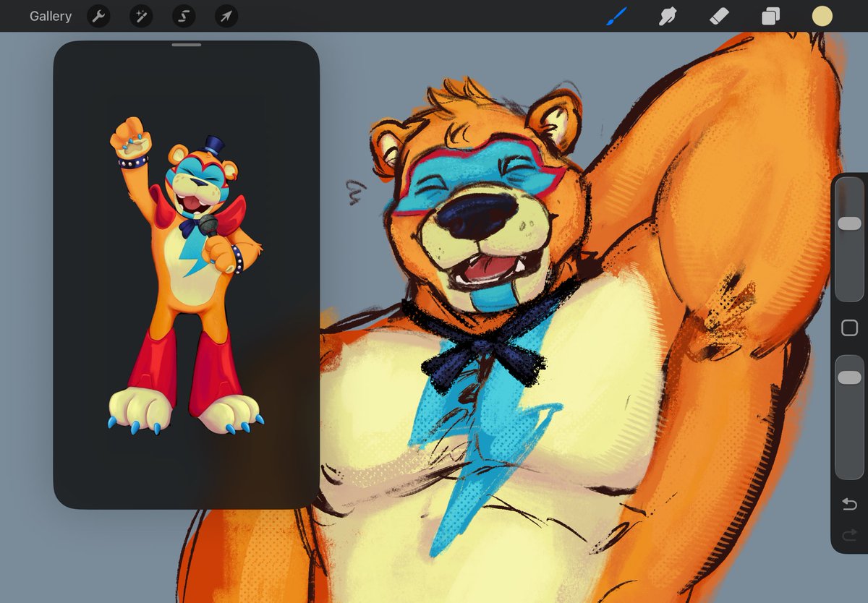
Task: Open the Layers panel
Action: coord(770,16)
